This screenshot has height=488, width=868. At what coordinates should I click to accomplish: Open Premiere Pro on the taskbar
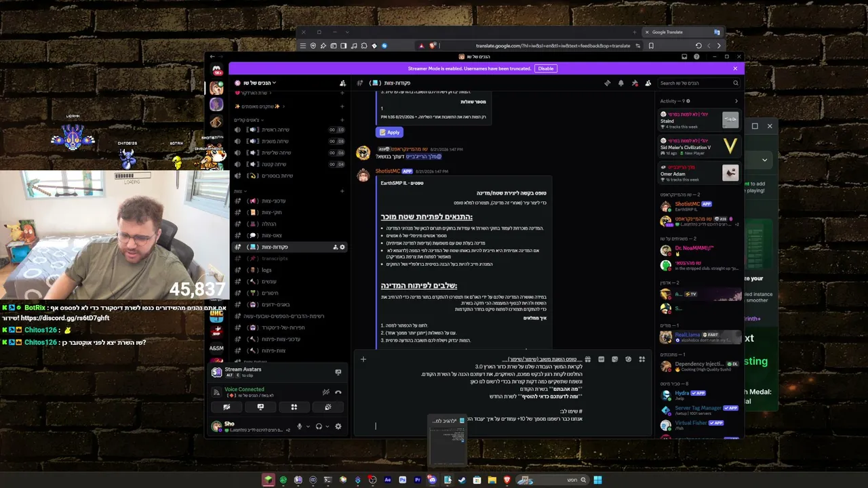tap(417, 480)
